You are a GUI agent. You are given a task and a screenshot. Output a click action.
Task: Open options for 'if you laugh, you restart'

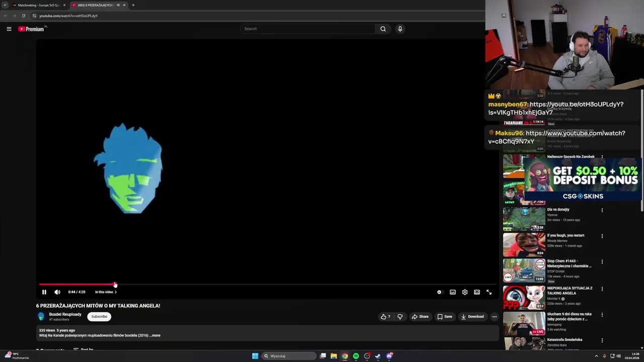[x=602, y=236]
